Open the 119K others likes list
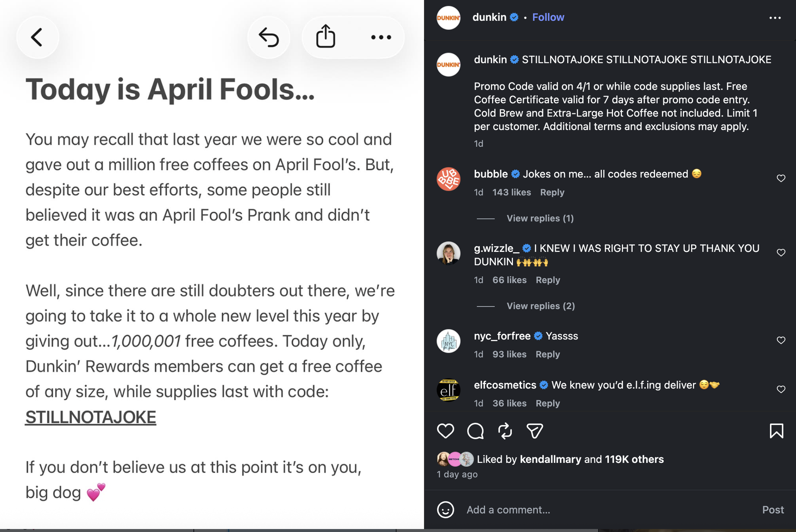The height and width of the screenshot is (532, 796). click(x=634, y=459)
